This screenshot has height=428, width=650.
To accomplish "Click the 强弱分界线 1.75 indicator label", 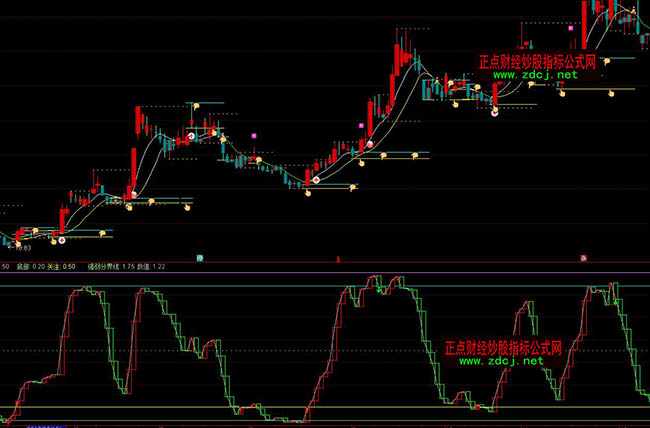I will (113, 267).
